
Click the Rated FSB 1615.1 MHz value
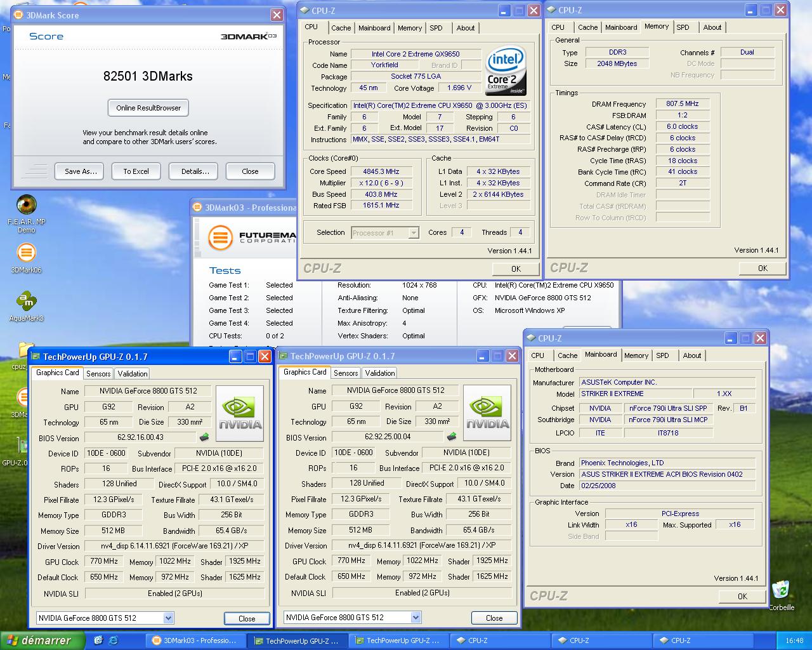pos(381,206)
